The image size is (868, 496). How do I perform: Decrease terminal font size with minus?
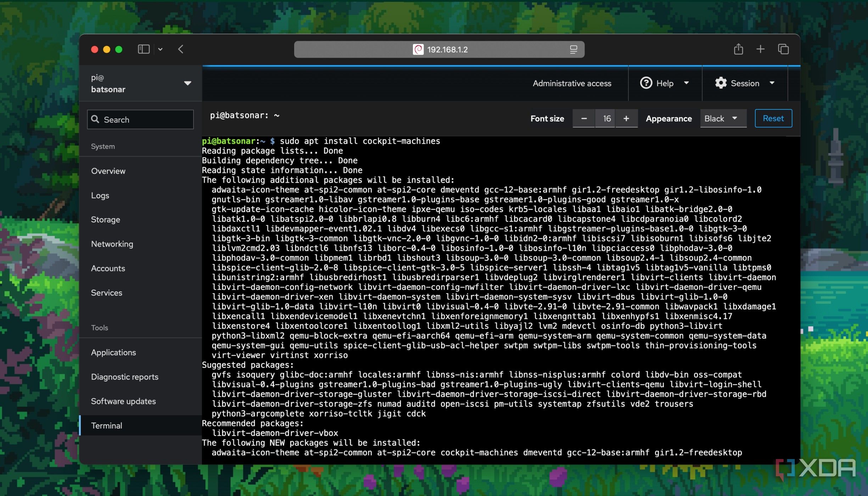point(584,119)
